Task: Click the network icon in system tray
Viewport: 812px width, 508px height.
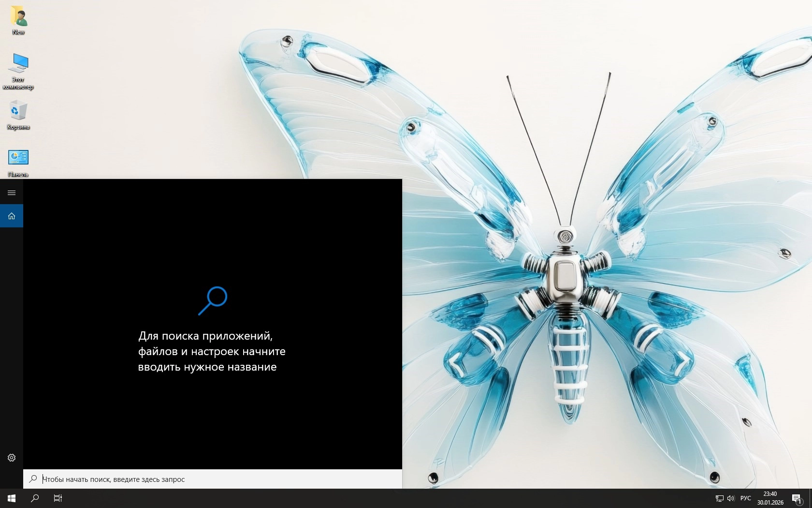Action: (719, 498)
